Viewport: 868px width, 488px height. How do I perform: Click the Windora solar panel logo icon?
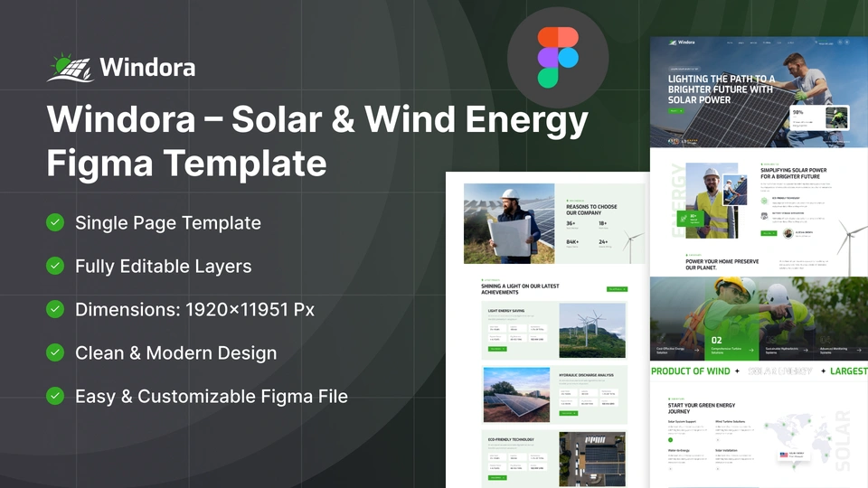pyautogui.click(x=71, y=68)
